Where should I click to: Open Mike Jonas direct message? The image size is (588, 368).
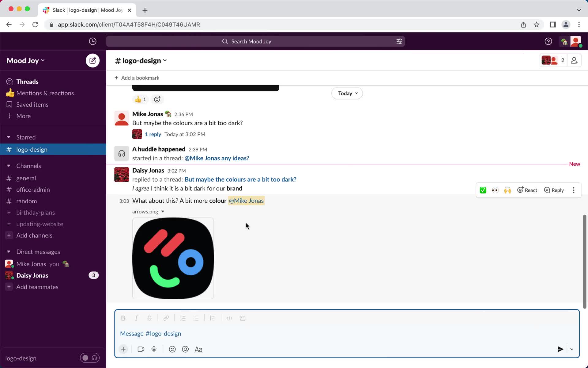53,264
